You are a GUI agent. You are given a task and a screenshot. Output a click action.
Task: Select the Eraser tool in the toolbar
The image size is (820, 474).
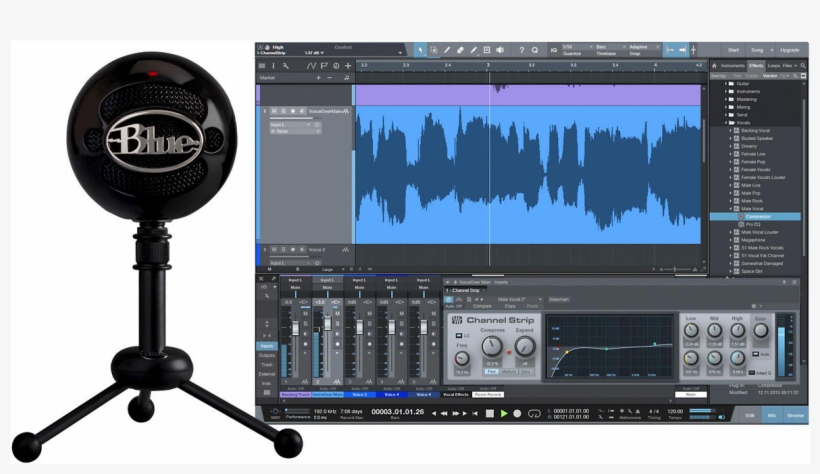tap(460, 50)
